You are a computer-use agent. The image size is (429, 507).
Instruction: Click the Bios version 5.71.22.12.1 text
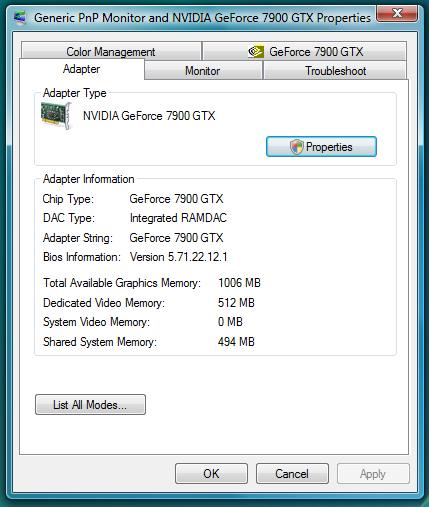click(x=179, y=257)
